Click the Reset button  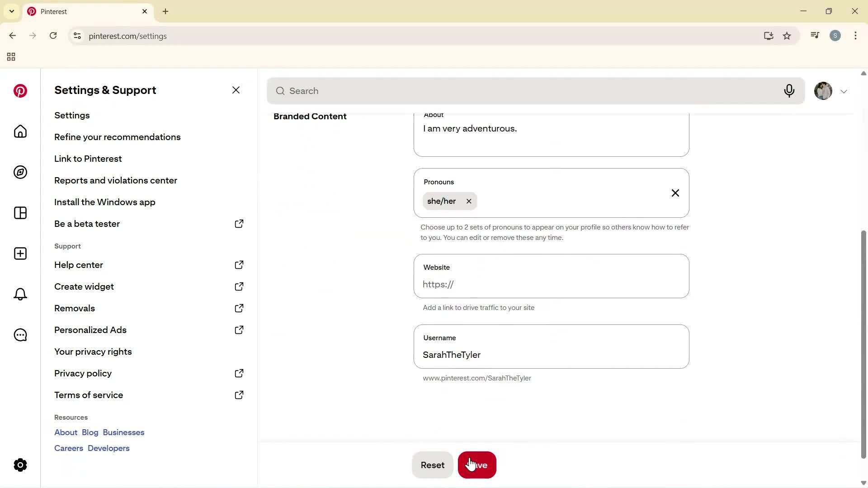tap(432, 465)
